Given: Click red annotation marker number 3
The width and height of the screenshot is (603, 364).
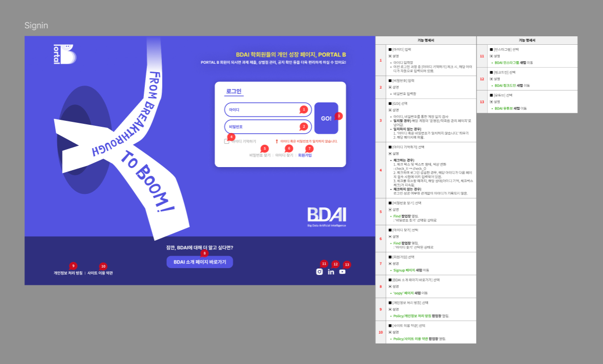Looking at the screenshot, I should coord(339,116).
